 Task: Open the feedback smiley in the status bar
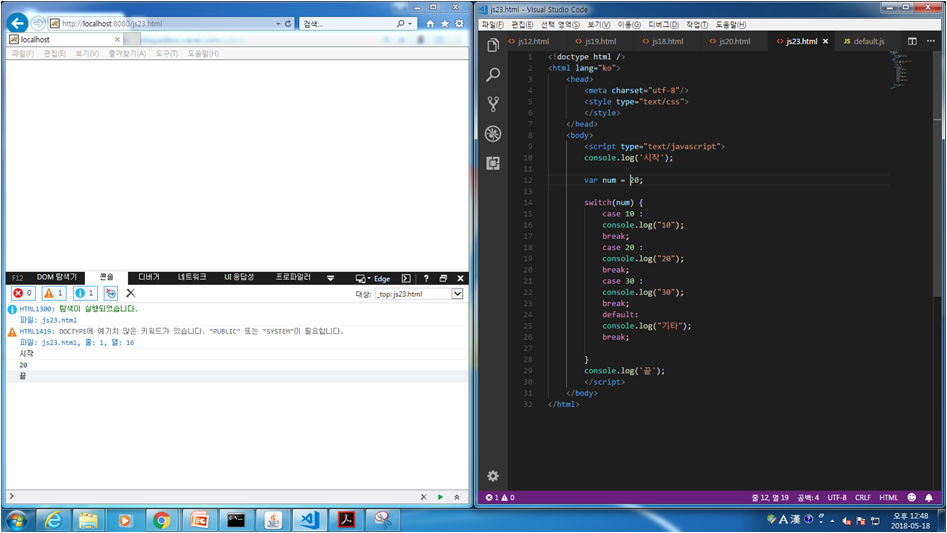(911, 497)
